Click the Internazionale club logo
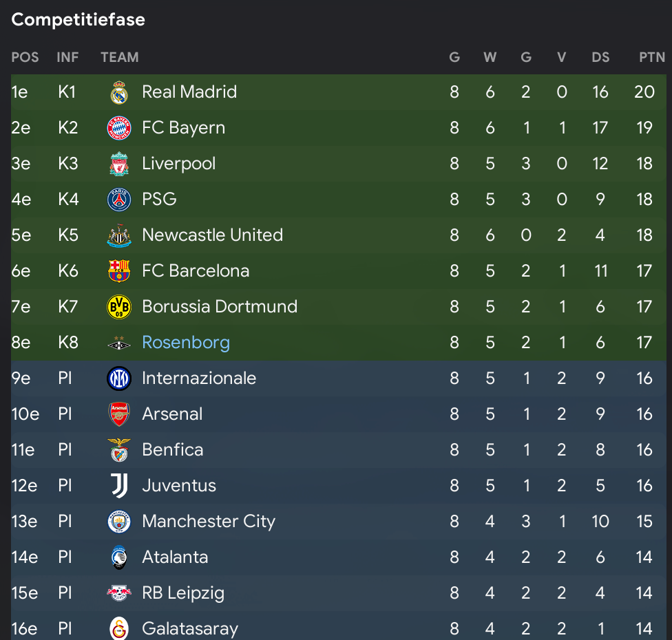The width and height of the screenshot is (672, 640). (x=119, y=378)
